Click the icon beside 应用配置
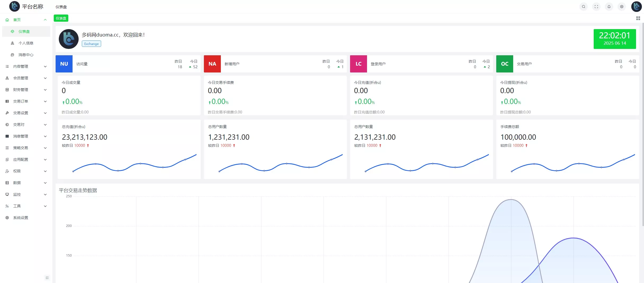Viewport: 644px width, 283px height. click(7, 159)
